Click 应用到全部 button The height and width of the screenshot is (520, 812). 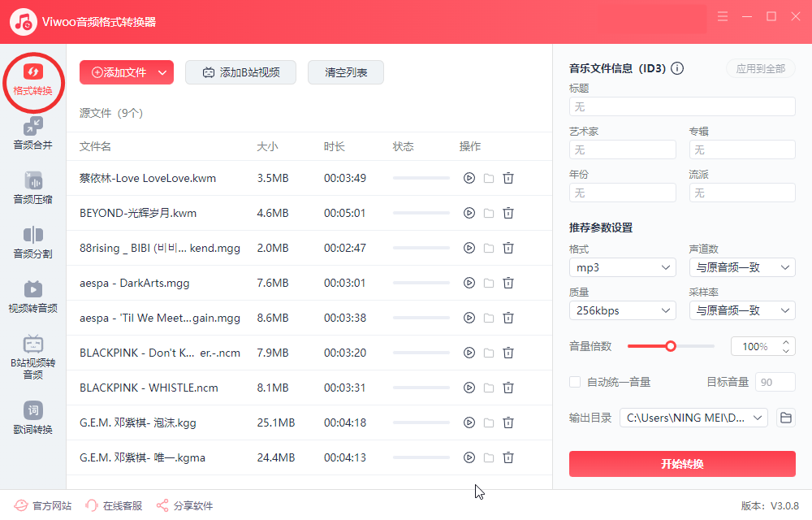(761, 68)
